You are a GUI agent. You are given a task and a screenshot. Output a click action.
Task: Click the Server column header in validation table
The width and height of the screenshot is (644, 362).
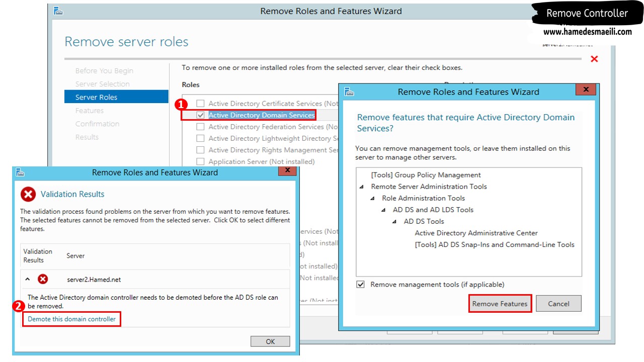pyautogui.click(x=75, y=256)
